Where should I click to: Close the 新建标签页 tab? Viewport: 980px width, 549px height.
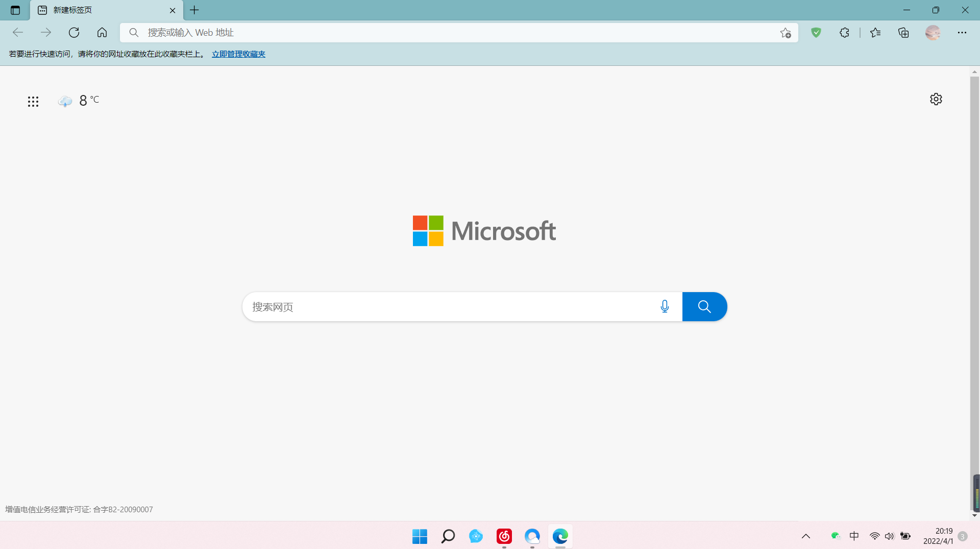click(173, 10)
